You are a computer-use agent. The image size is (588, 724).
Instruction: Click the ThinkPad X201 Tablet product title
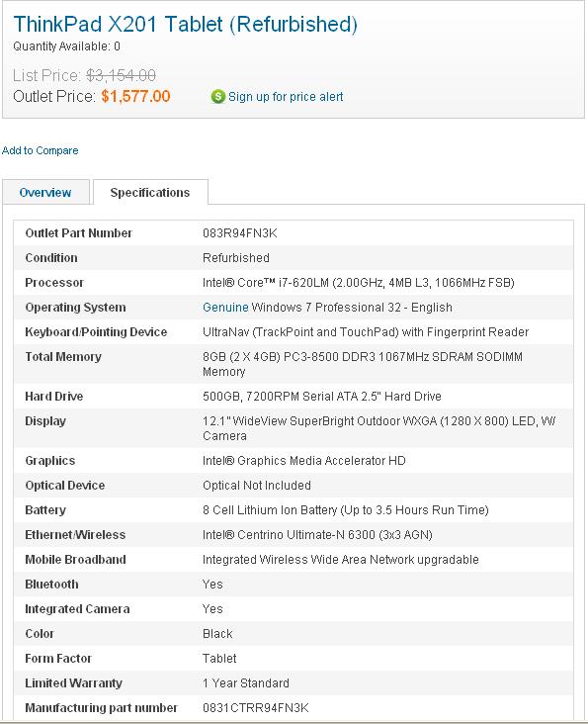tap(186, 25)
